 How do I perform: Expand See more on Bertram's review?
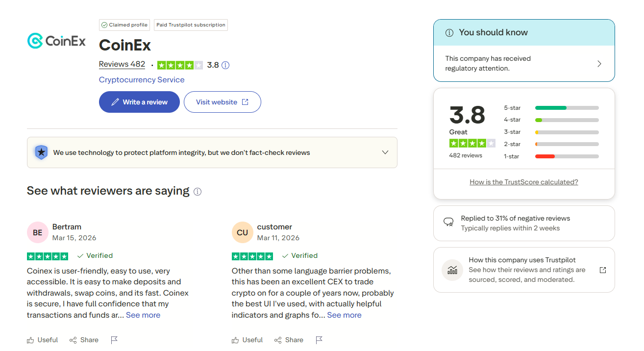tap(143, 315)
